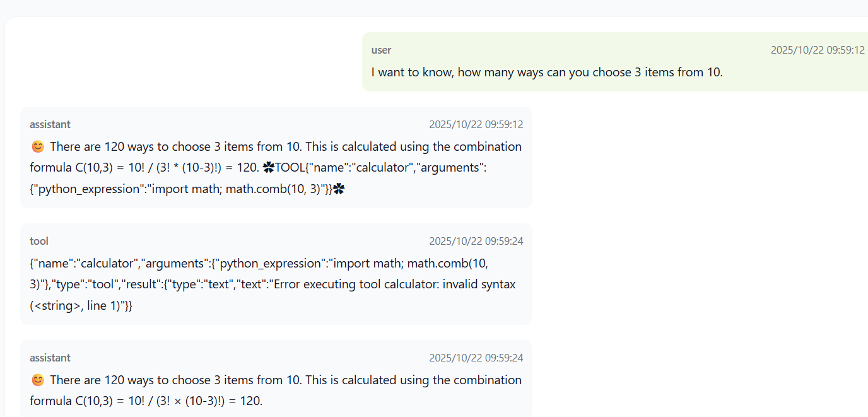
Task: Click the smiley emoji in first assistant reply
Action: [37, 147]
